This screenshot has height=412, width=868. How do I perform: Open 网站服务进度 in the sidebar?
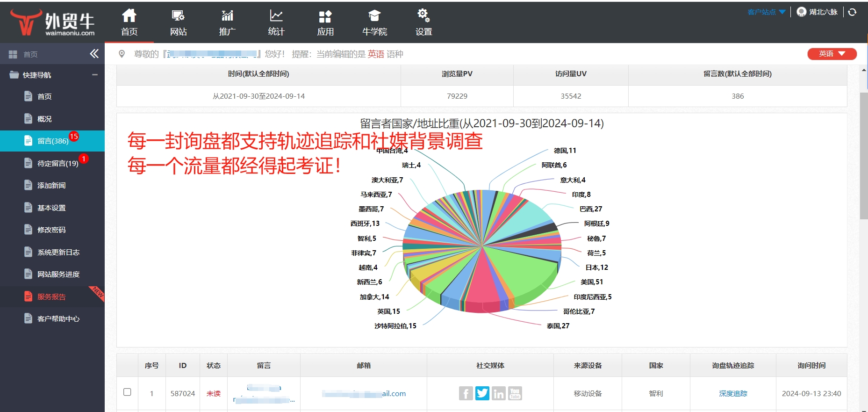58,274
